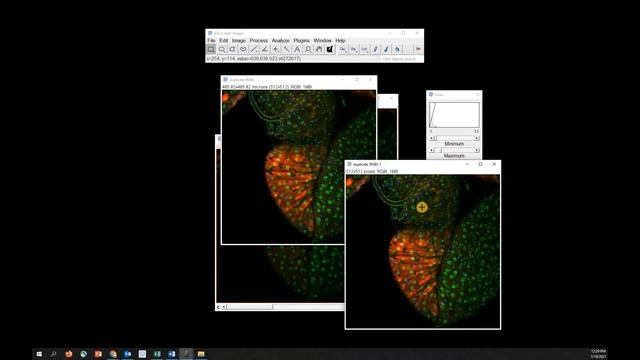Select the Angle tool
The height and width of the screenshot is (360, 640).
(265, 49)
